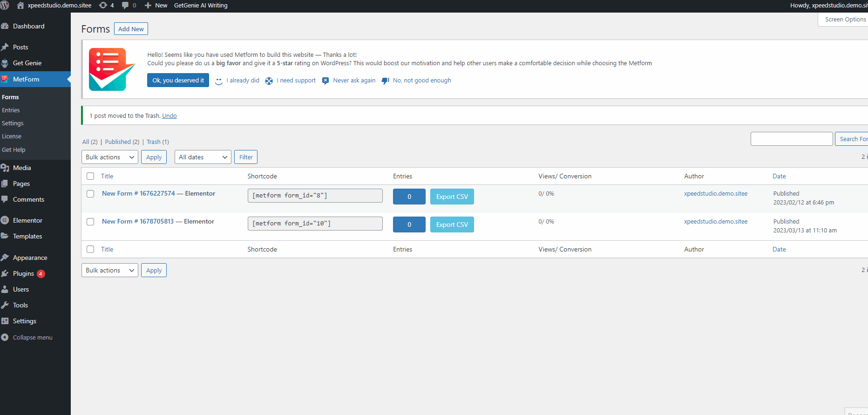Open the site home icon in admin bar
Viewport: 868px width, 415px height.
pyautogui.click(x=20, y=5)
